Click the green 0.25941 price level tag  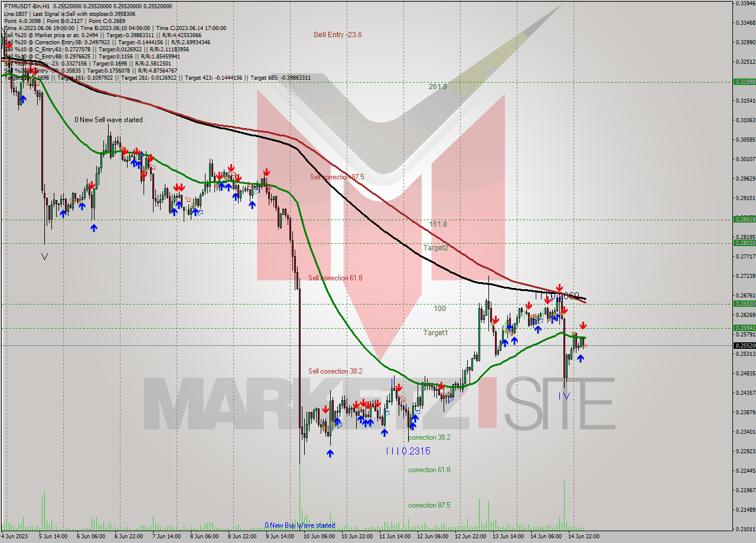(x=744, y=328)
